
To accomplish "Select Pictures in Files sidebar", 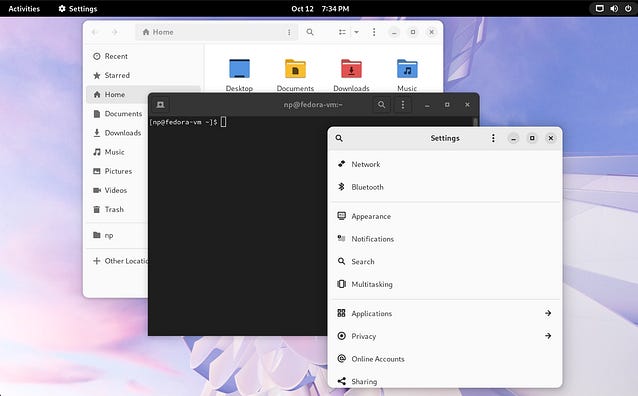I will tap(118, 171).
